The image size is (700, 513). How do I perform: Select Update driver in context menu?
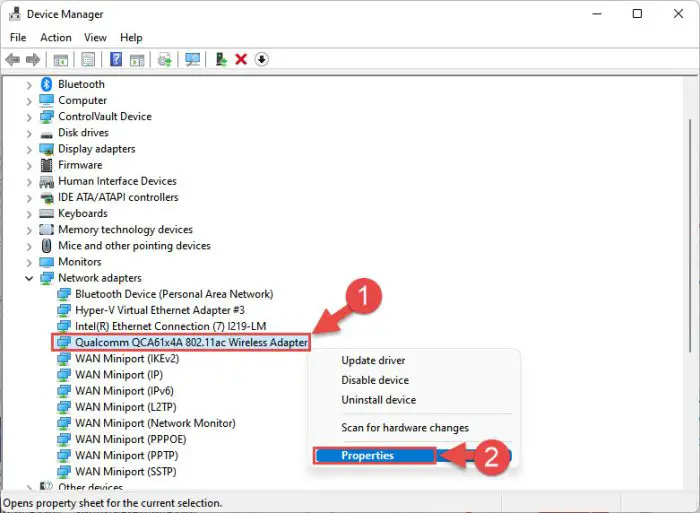point(373,360)
